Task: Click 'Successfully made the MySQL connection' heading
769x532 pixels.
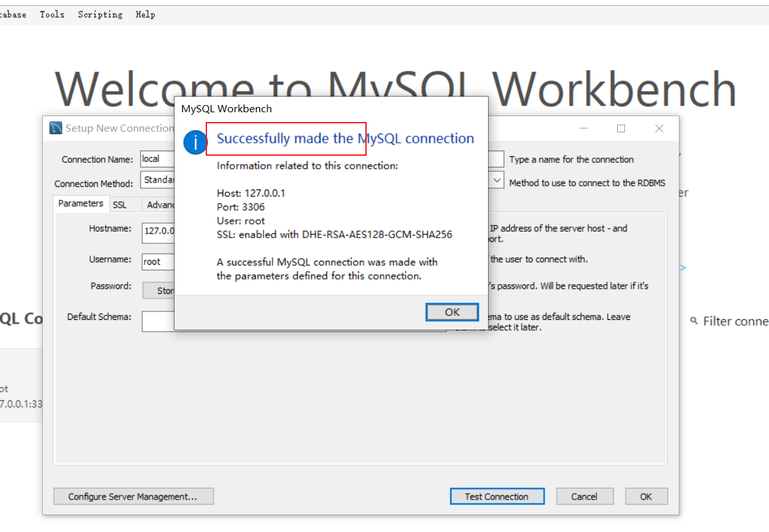Action: pyautogui.click(x=345, y=139)
